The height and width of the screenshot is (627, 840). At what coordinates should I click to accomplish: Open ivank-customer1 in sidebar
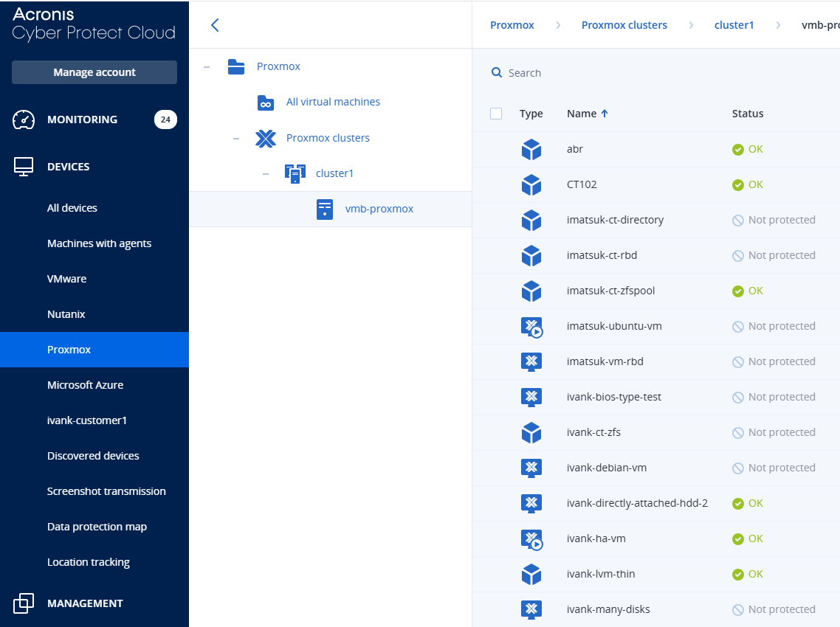pos(87,420)
